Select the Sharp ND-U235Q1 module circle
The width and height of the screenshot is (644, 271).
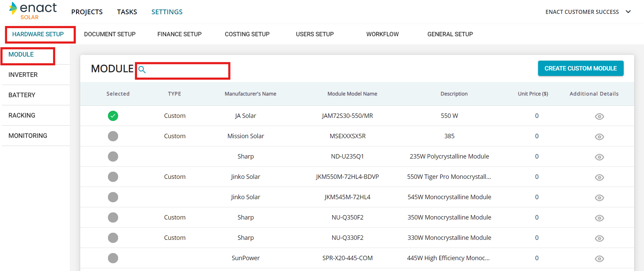(x=113, y=157)
